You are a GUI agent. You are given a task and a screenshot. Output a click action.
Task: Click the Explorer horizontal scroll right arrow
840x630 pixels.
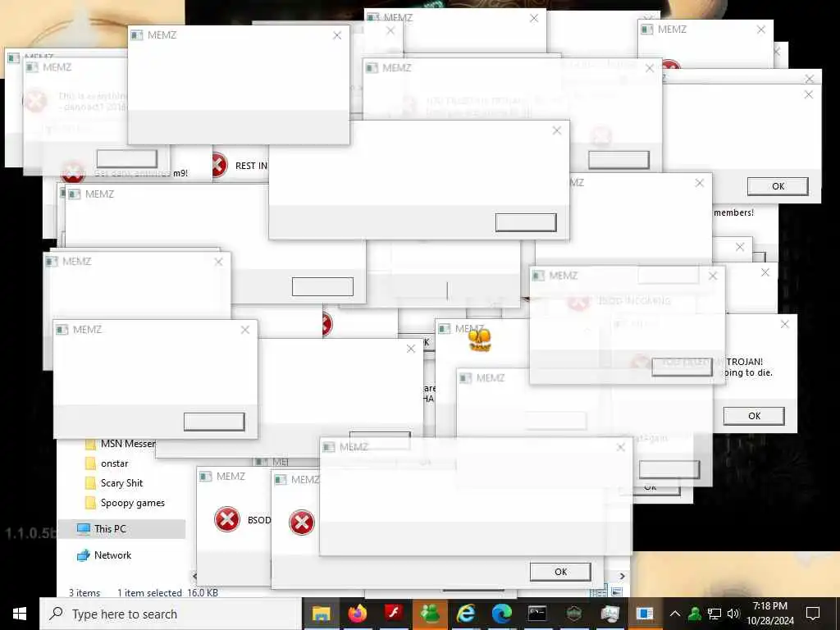click(622, 576)
